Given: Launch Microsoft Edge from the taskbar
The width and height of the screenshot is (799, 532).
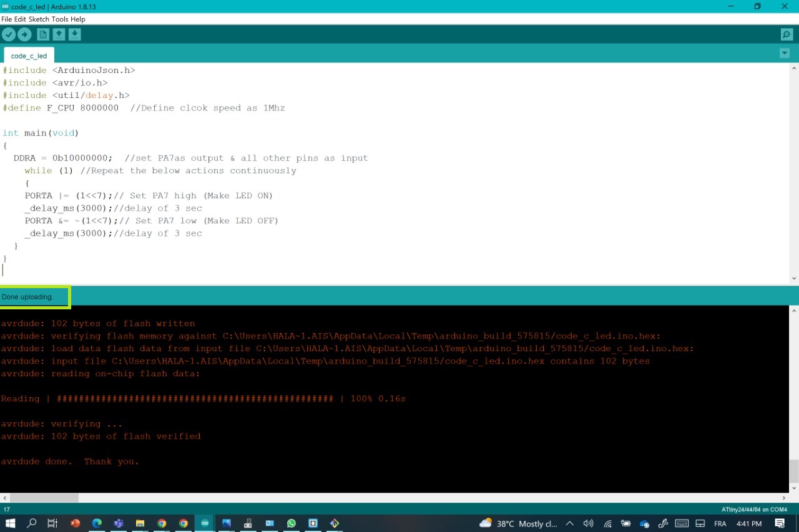Looking at the screenshot, I should coord(97,523).
